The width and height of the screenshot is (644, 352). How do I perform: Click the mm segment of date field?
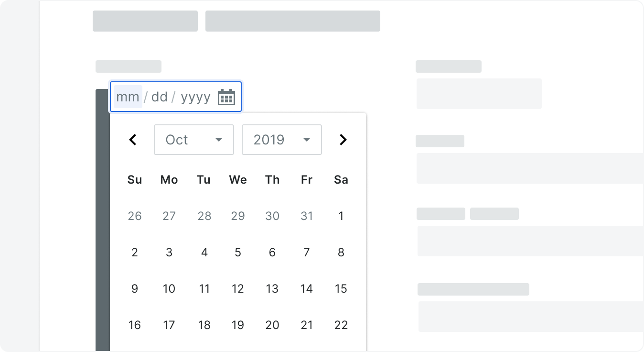click(x=128, y=97)
